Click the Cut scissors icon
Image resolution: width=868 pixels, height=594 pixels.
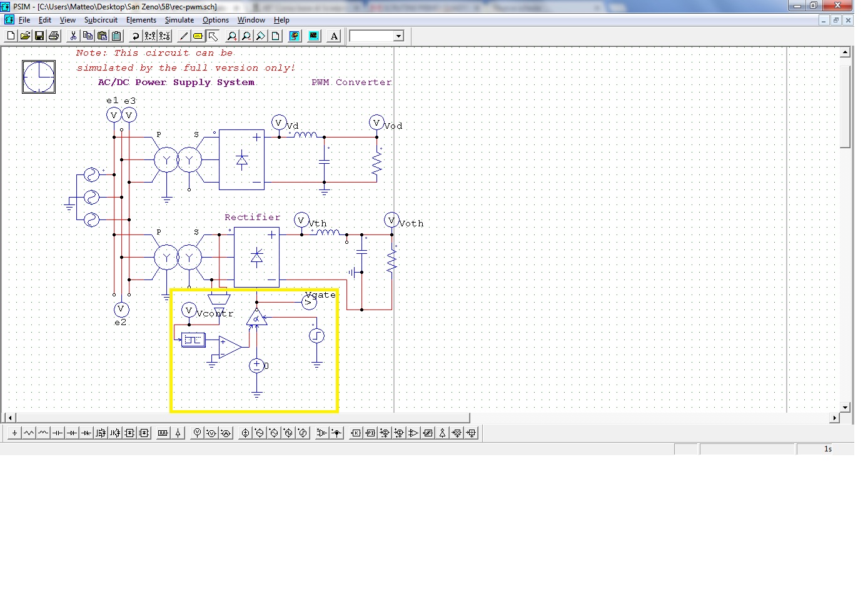click(73, 36)
